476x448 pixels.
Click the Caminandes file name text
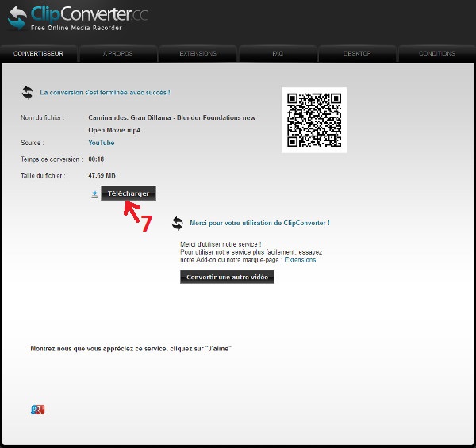171,118
